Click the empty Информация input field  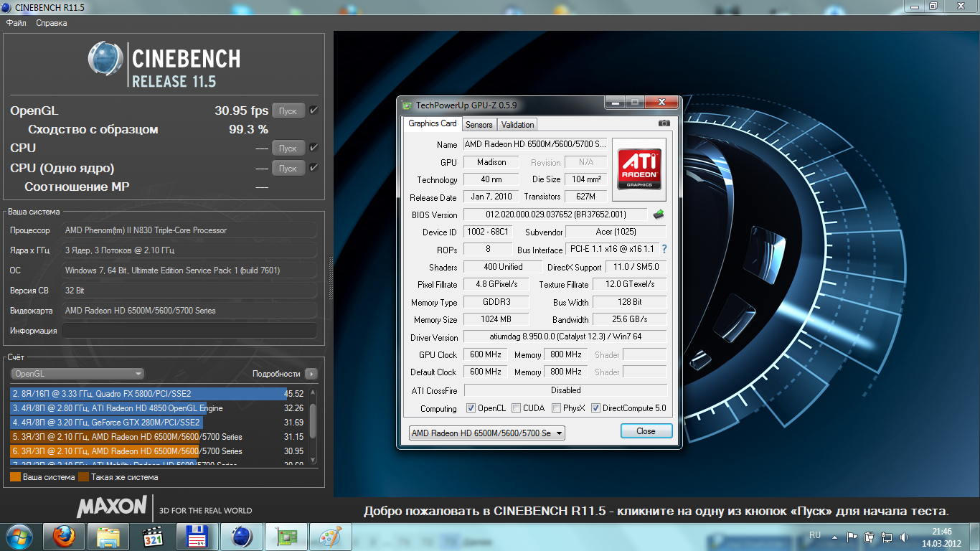pyautogui.click(x=189, y=331)
